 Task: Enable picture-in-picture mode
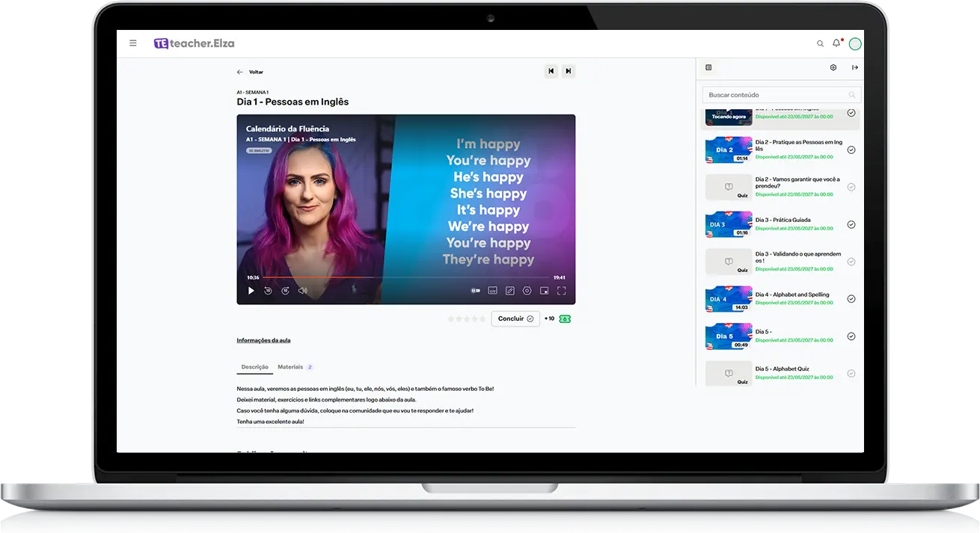tap(544, 291)
